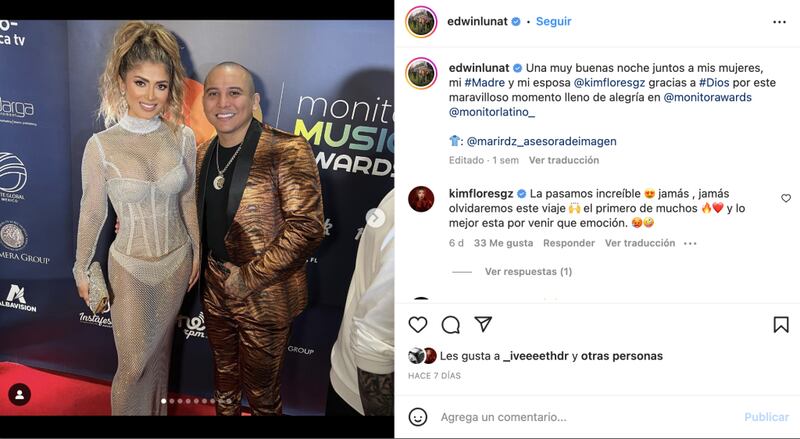Open @kimfloresgz mention in caption
This screenshot has height=439, width=800.
point(609,83)
